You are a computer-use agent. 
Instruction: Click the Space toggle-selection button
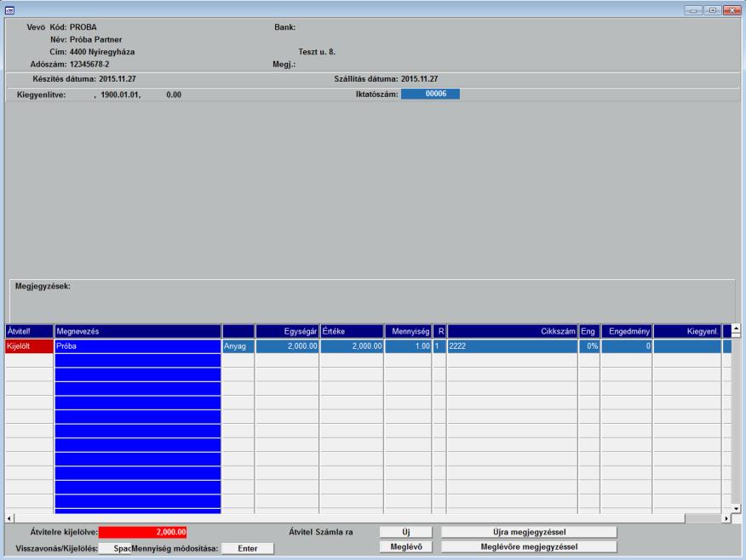click(115, 549)
